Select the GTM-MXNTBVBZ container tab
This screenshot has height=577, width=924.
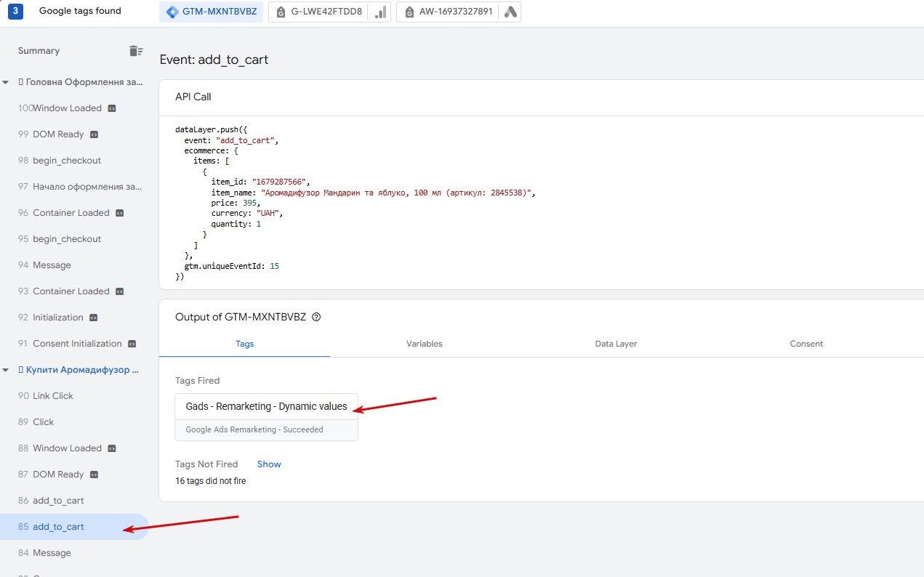click(211, 12)
